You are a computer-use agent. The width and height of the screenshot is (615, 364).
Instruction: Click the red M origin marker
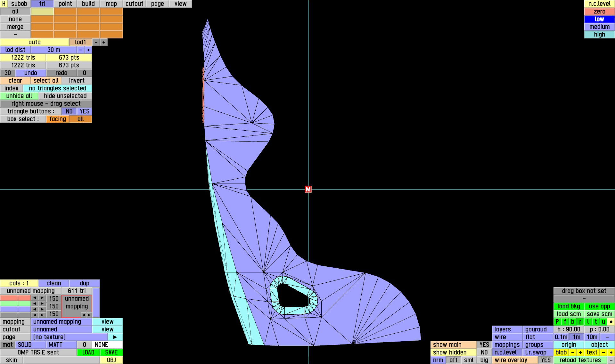point(308,189)
